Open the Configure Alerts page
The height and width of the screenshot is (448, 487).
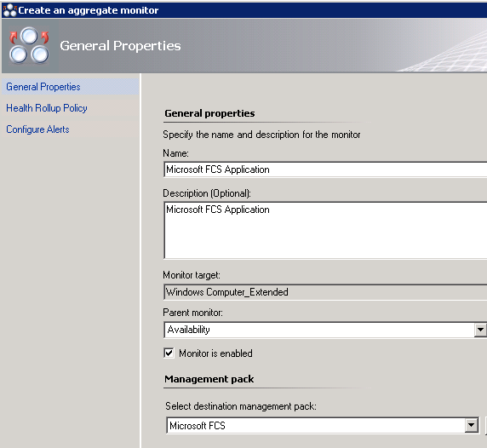click(37, 129)
